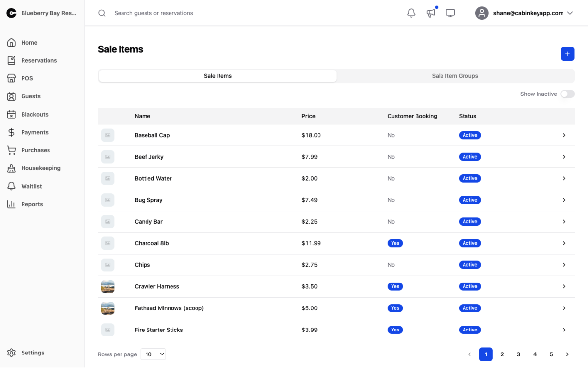
Task: Select the Sale Items tab
Action: pos(218,76)
